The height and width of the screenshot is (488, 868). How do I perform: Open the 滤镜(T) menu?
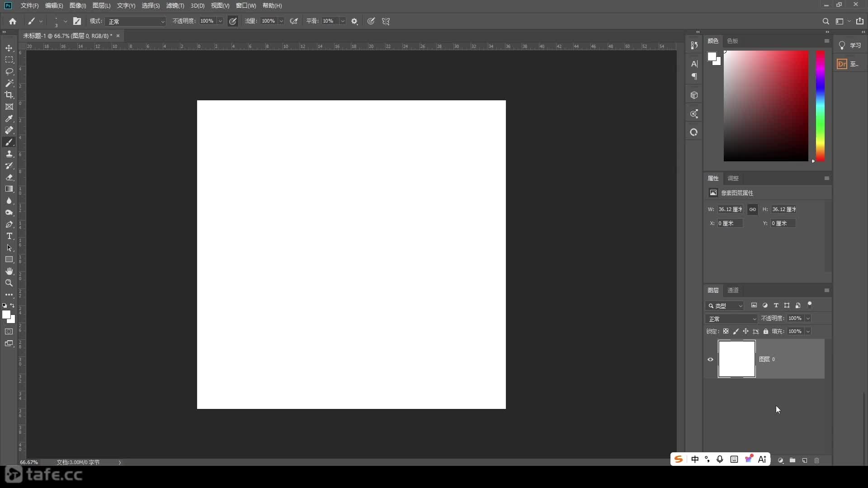(175, 5)
